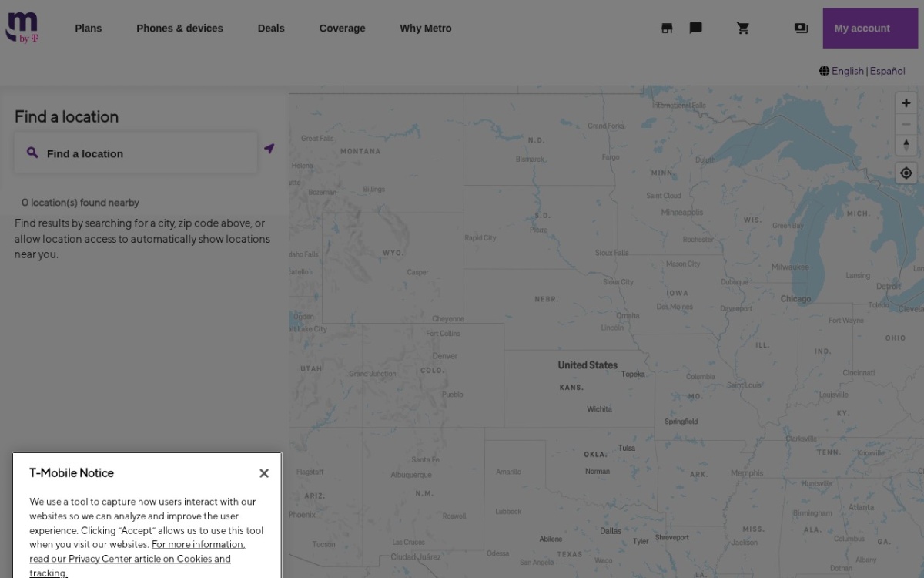The width and height of the screenshot is (924, 578).
Task: Open the Phones & devices menu
Action: (179, 29)
